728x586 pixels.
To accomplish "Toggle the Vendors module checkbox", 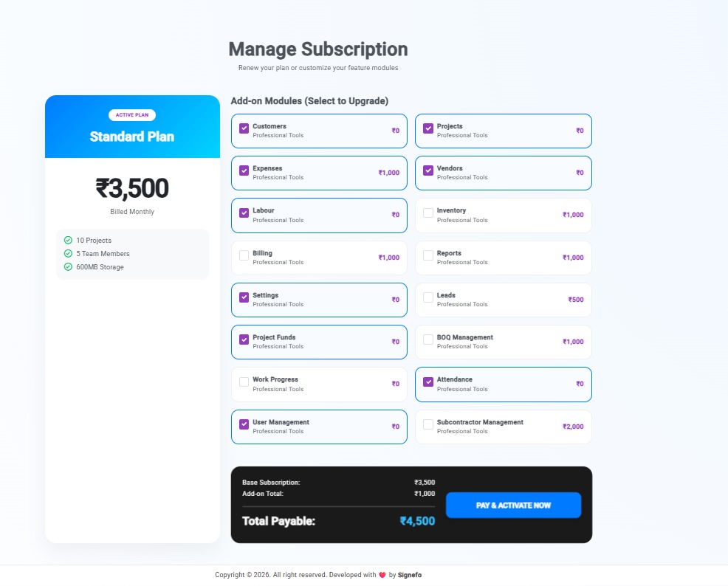I will [x=428, y=170].
